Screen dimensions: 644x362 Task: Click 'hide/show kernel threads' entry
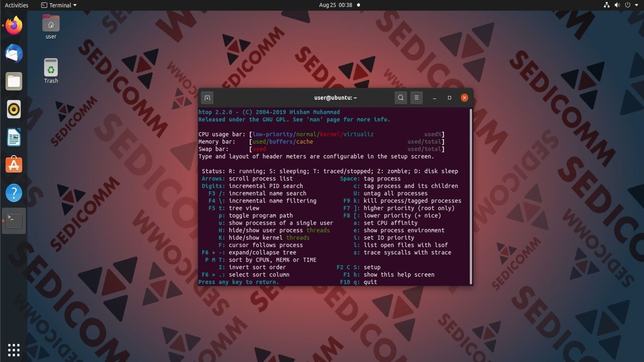[x=269, y=237]
